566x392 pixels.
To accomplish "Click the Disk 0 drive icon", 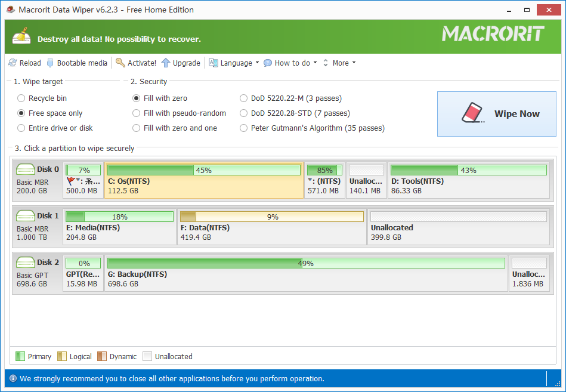I will pyautogui.click(x=24, y=169).
